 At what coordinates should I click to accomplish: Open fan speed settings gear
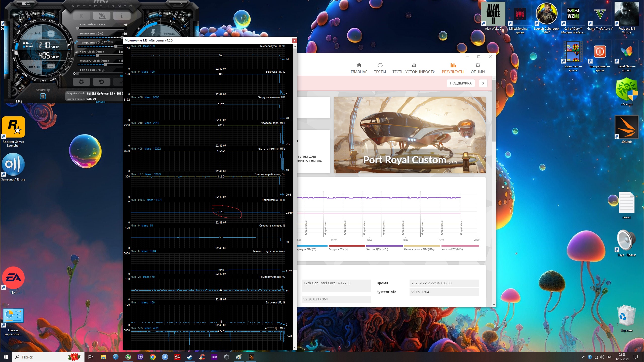(74, 74)
